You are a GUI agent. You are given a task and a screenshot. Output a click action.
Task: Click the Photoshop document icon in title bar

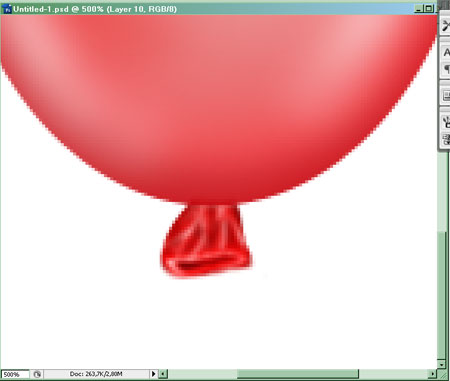pos(6,9)
